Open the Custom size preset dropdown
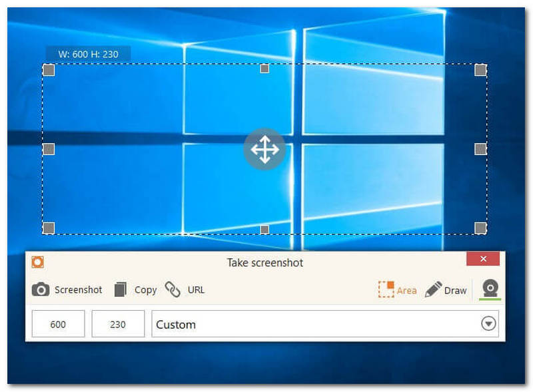The width and height of the screenshot is (533, 392). pos(325,323)
